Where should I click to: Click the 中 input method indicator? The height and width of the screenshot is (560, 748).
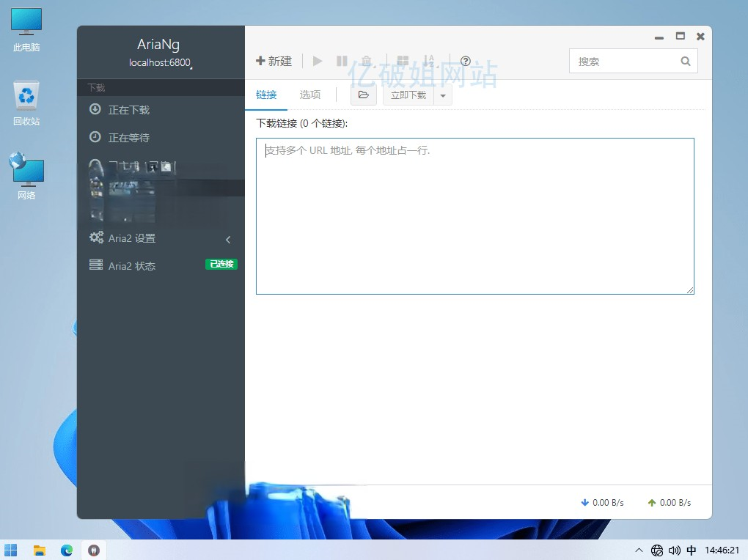click(x=692, y=550)
